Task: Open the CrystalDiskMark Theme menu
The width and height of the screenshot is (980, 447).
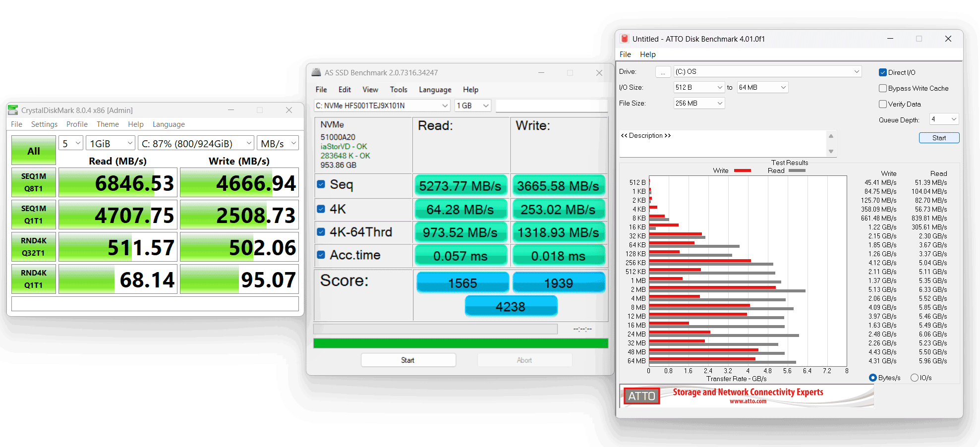Action: 108,124
